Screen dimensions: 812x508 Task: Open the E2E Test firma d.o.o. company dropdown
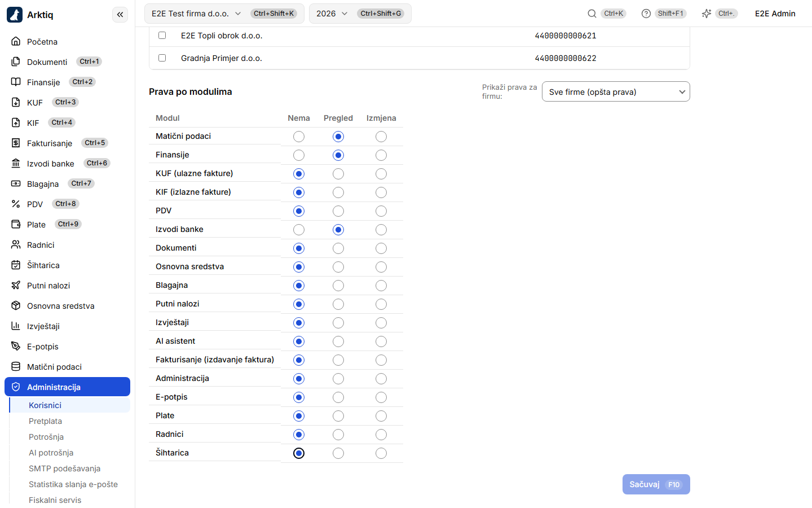pos(224,14)
